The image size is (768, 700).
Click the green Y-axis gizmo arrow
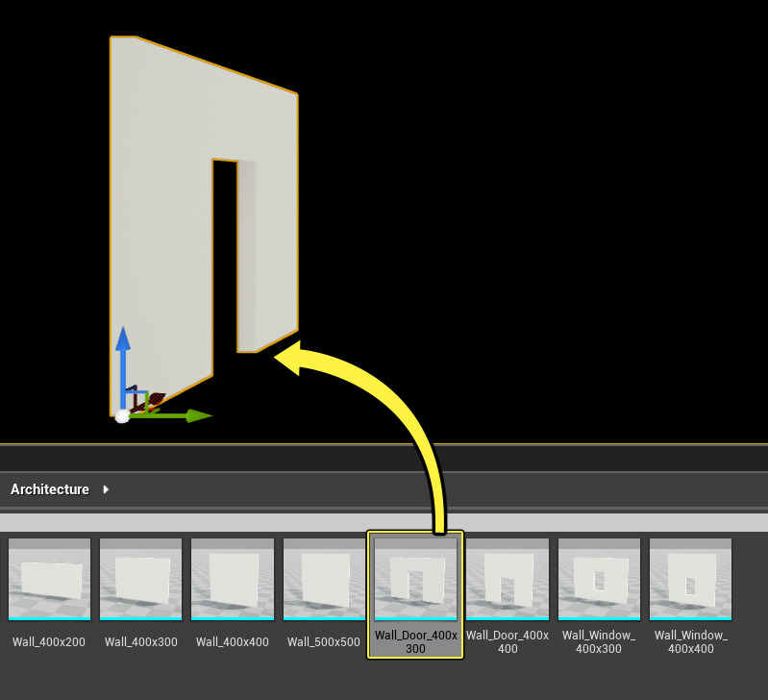[192, 415]
